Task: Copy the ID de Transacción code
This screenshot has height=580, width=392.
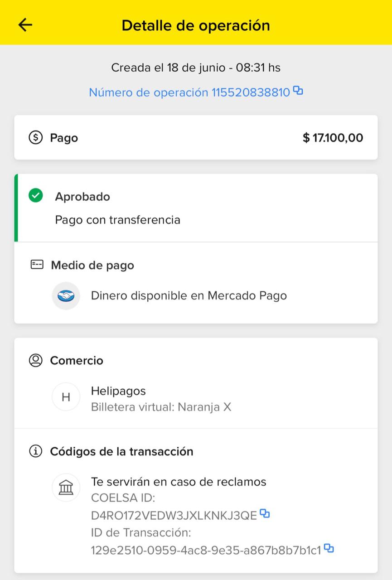Action: coord(329,549)
